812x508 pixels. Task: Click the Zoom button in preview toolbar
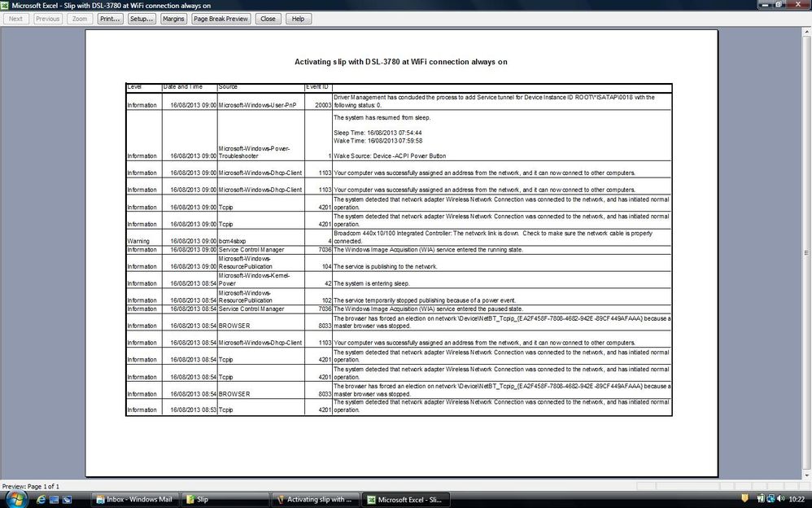point(79,19)
